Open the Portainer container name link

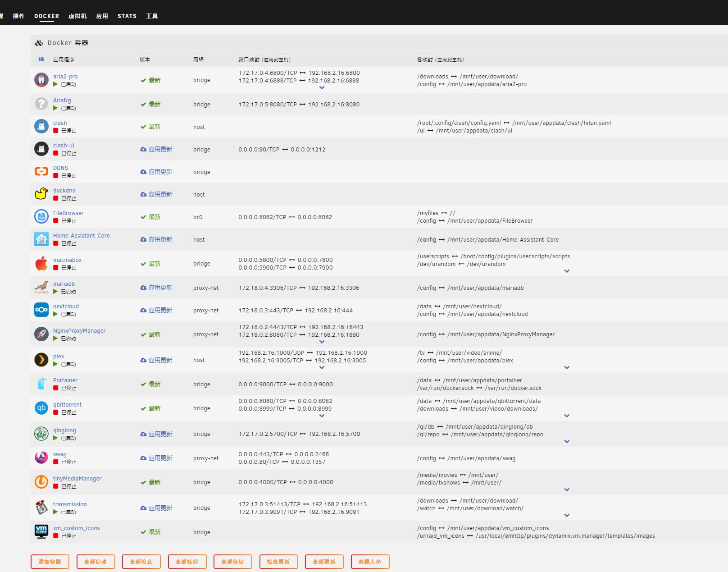(65, 380)
